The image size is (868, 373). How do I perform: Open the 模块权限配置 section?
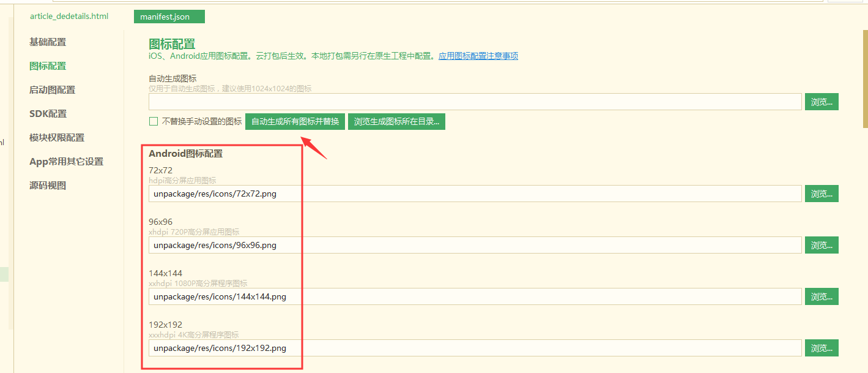click(57, 138)
